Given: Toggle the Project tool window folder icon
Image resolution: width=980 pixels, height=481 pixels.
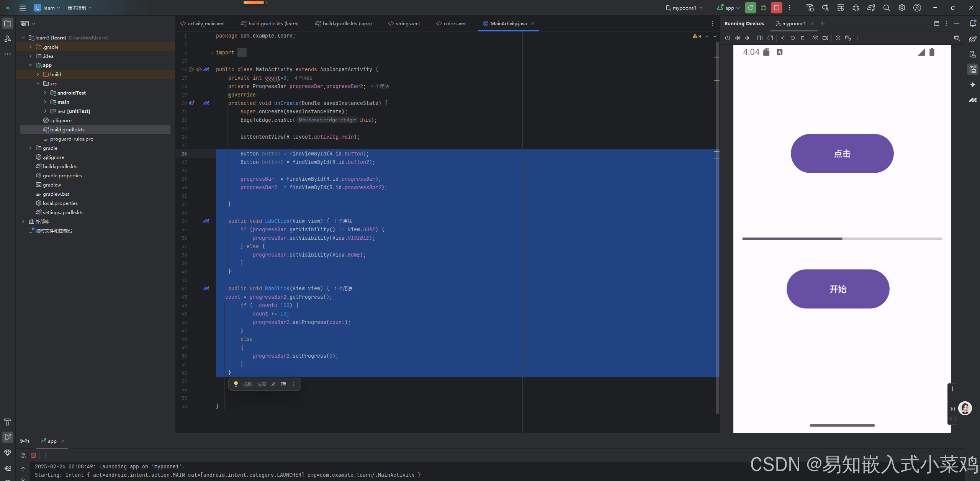Looking at the screenshot, I should [7, 23].
